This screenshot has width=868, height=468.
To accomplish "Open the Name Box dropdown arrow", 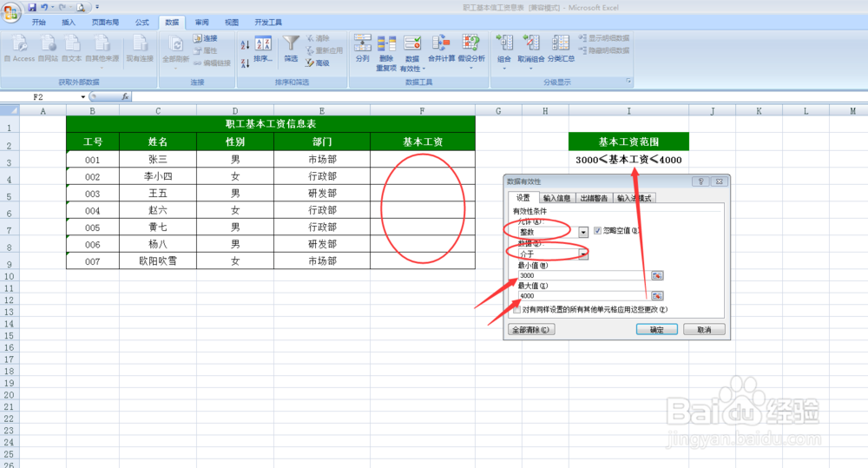I will point(83,97).
